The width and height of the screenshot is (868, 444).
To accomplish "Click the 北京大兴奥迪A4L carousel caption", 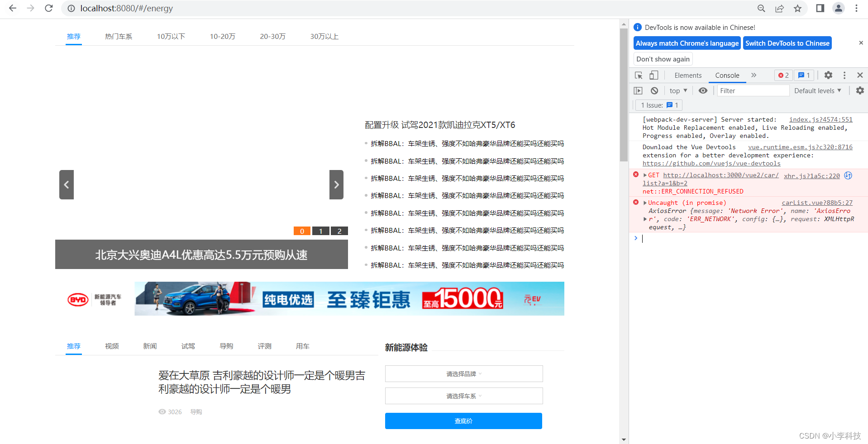I will [201, 255].
